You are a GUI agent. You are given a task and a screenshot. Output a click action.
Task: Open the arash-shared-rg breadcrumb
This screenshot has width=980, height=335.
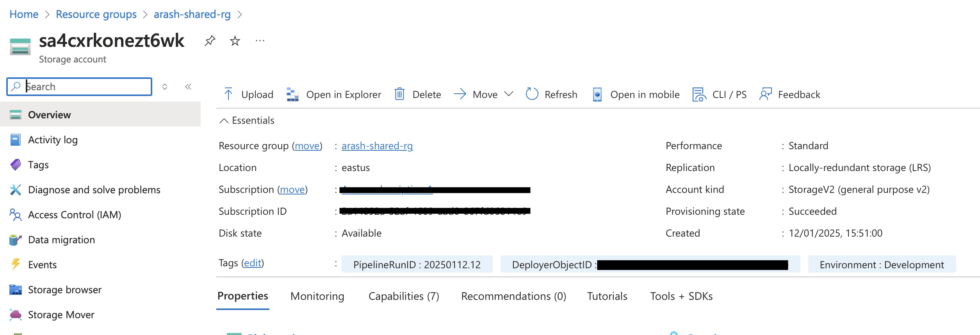point(192,14)
